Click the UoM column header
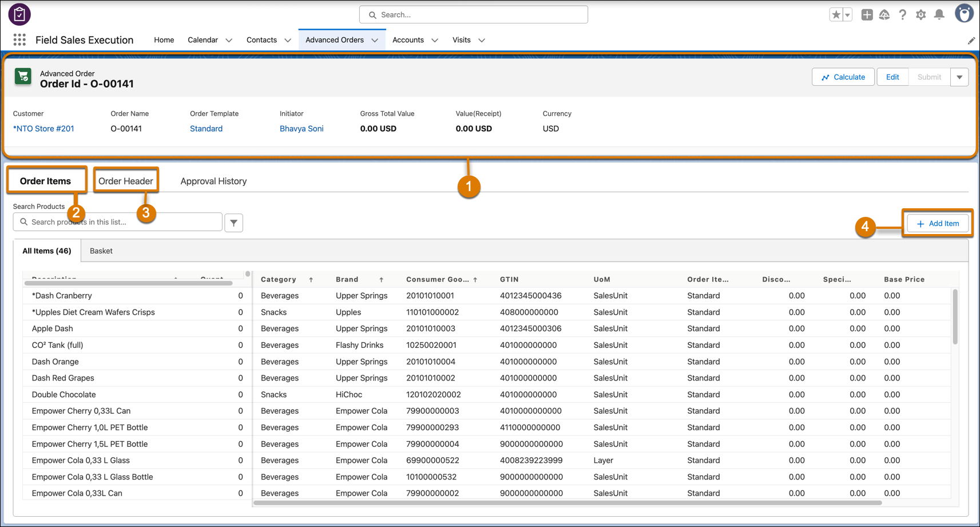 [x=602, y=280]
